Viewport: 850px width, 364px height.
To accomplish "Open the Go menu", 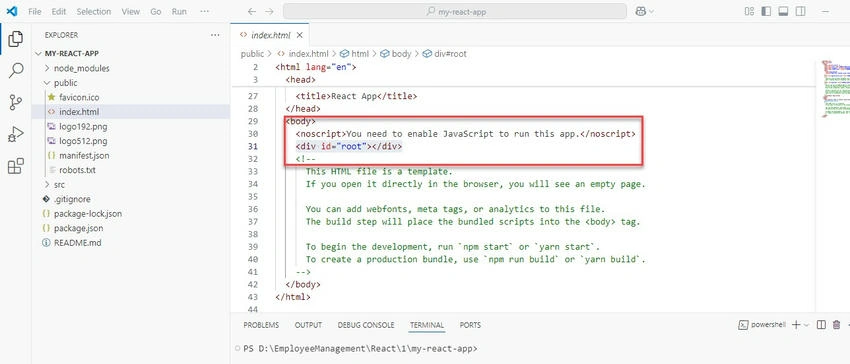I will (x=156, y=11).
